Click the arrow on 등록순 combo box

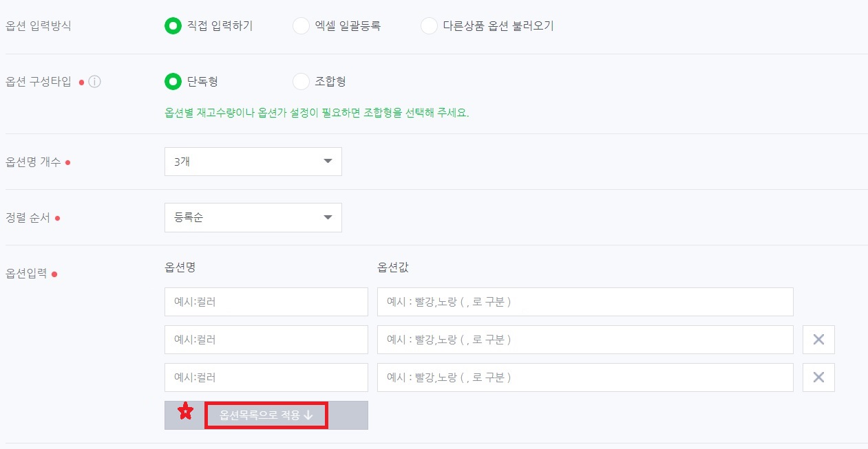(x=328, y=218)
